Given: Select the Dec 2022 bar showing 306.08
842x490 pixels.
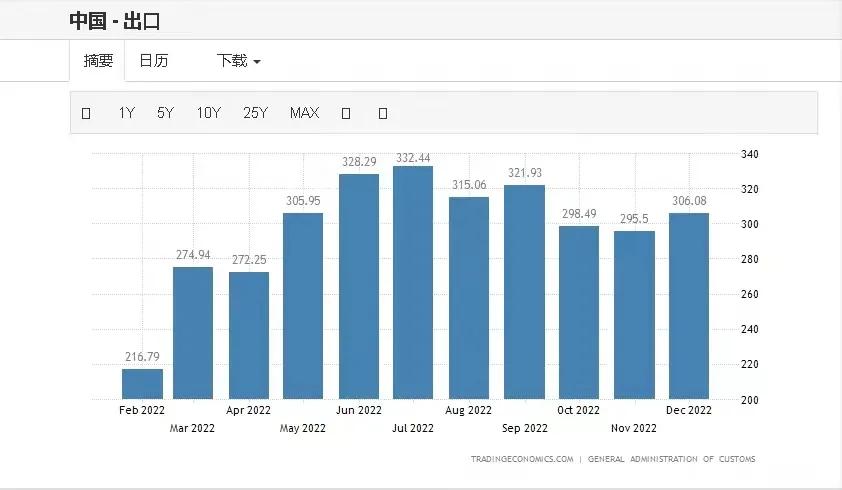Looking at the screenshot, I should tap(688, 306).
